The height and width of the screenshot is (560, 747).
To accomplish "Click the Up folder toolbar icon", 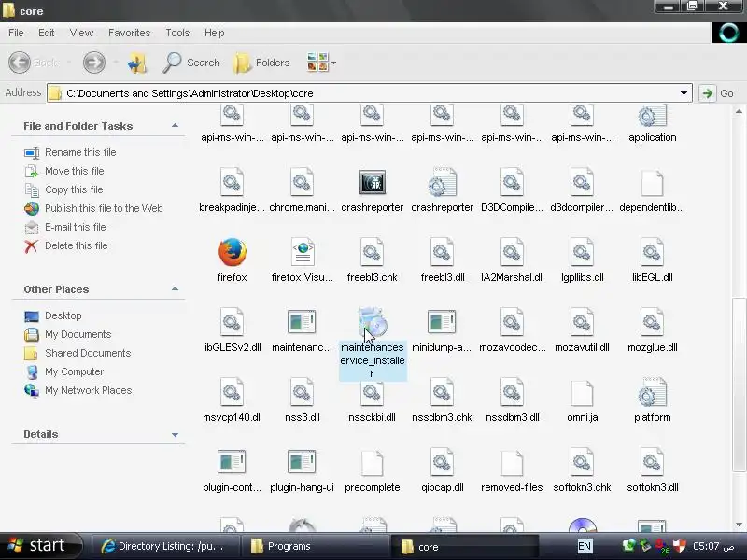I will coord(137,63).
